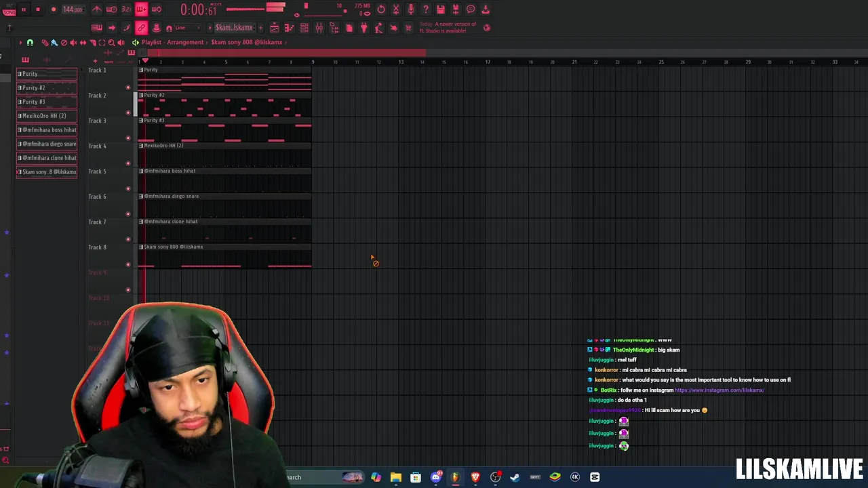Screen dimensions: 868x488
Task: Open the plugin picker plug icon
Action: (x=364, y=28)
